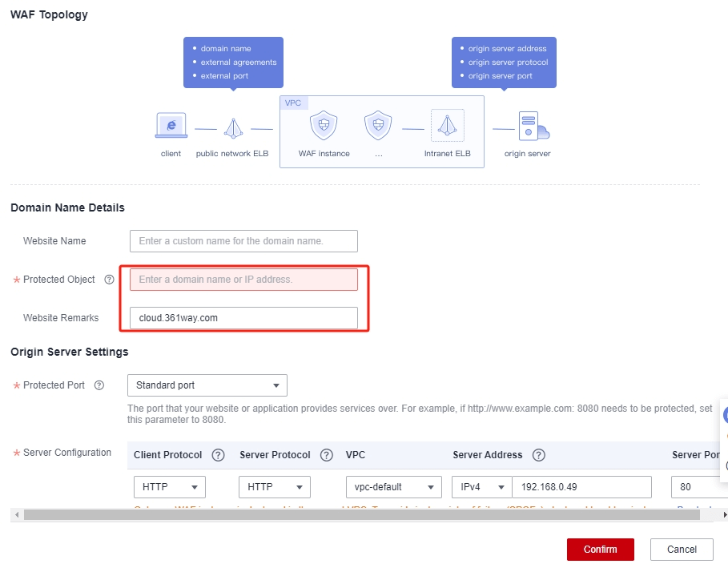Open the IPv4 address type dropdown
Image resolution: width=728 pixels, height=564 pixels.
coord(481,487)
